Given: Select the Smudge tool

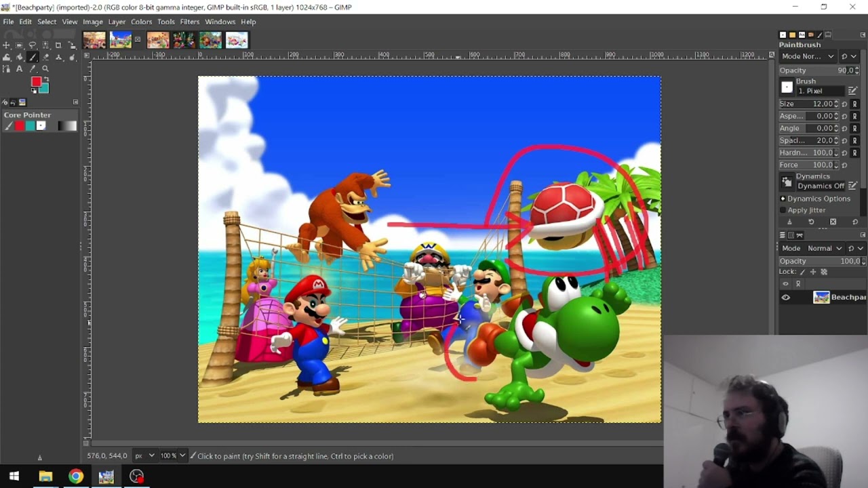Looking at the screenshot, I should 72,58.
